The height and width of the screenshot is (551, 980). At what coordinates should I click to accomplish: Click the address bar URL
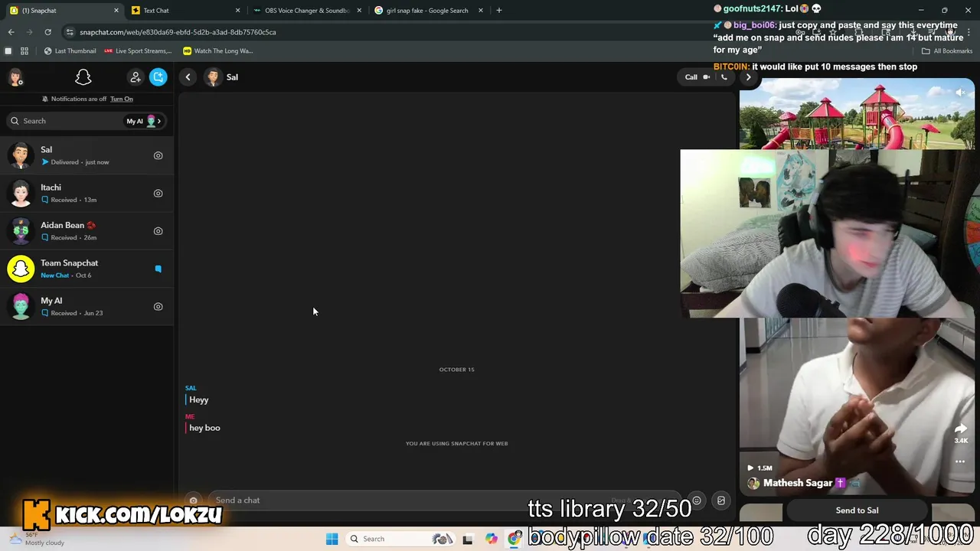178,32
